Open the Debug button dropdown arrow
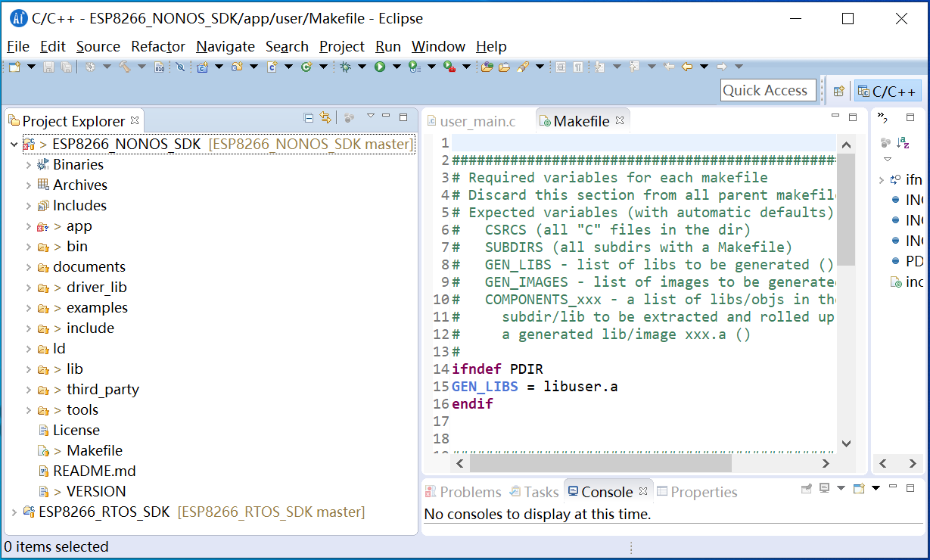This screenshot has height=560, width=930. [x=362, y=67]
